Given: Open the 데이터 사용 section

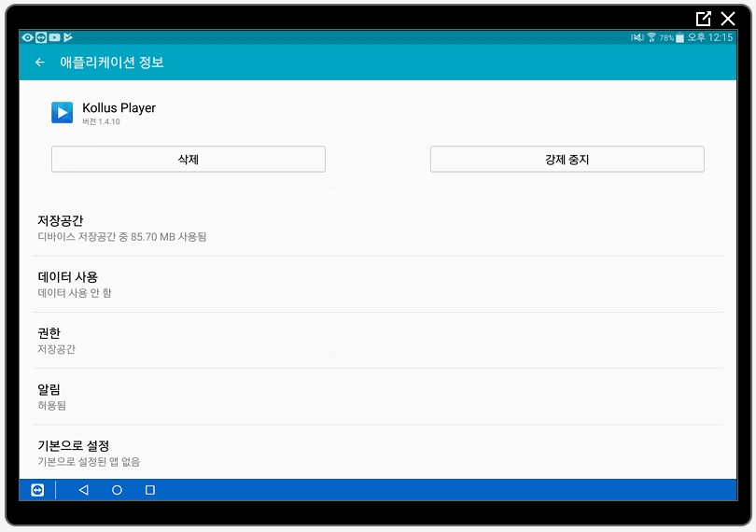Looking at the screenshot, I should click(x=378, y=284).
